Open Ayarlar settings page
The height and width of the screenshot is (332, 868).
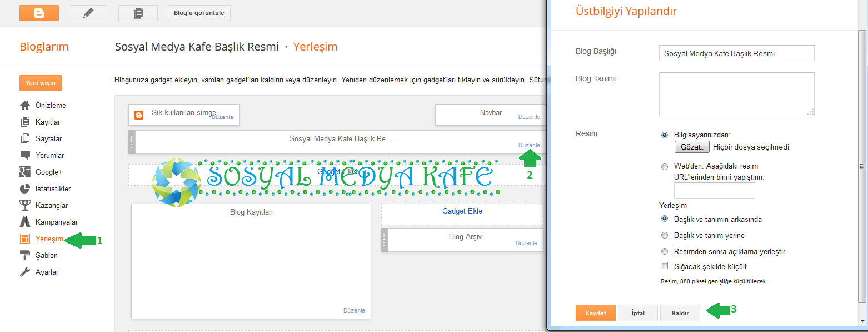(x=47, y=272)
